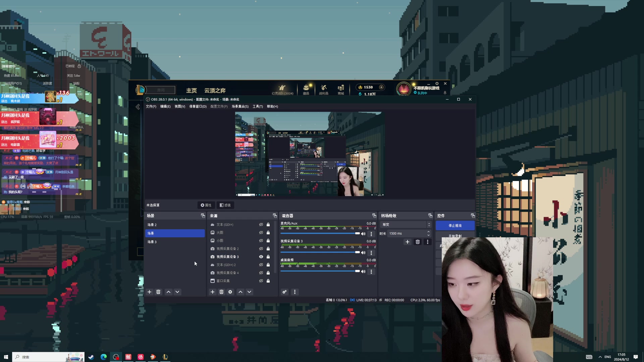The height and width of the screenshot is (362, 644).
Task: Unlock the 视频采集设备 2 source lock
Action: pyautogui.click(x=268, y=249)
